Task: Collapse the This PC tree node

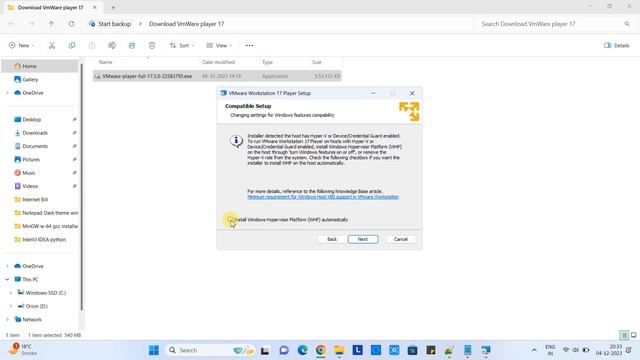Action: [x=7, y=280]
